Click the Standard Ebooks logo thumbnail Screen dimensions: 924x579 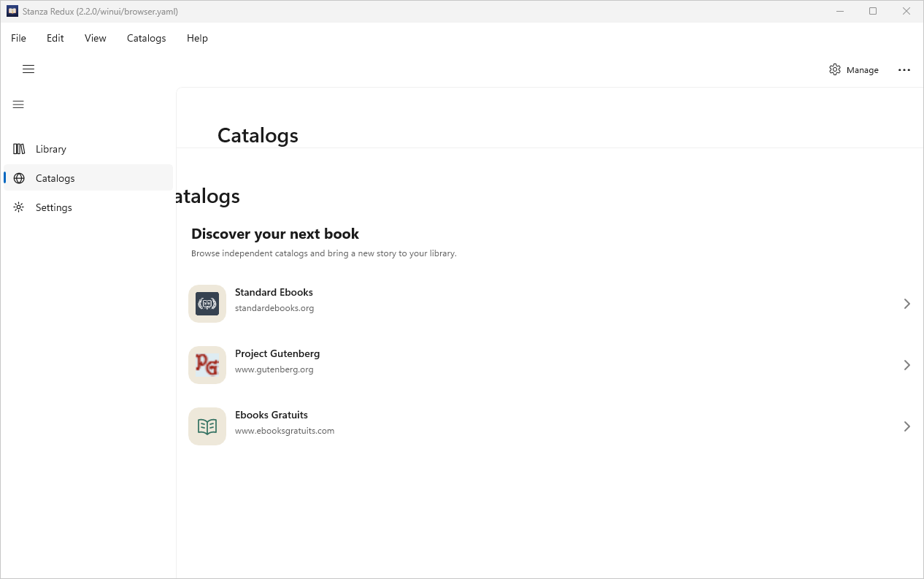click(x=207, y=304)
